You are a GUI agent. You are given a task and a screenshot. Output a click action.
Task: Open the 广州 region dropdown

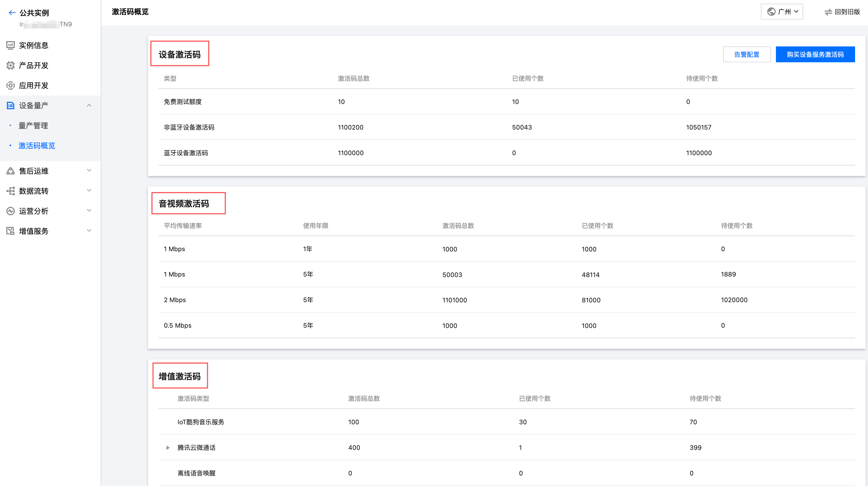(x=782, y=12)
